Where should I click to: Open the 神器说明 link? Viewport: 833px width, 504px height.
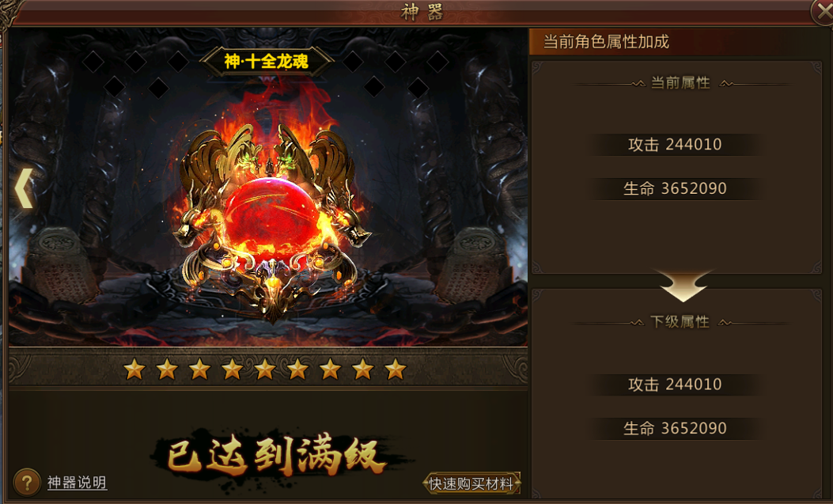point(77,483)
